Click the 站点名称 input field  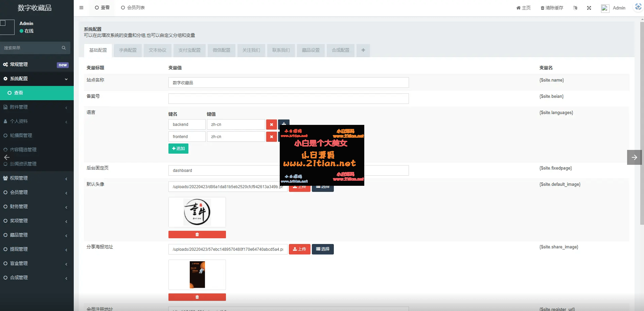point(288,83)
